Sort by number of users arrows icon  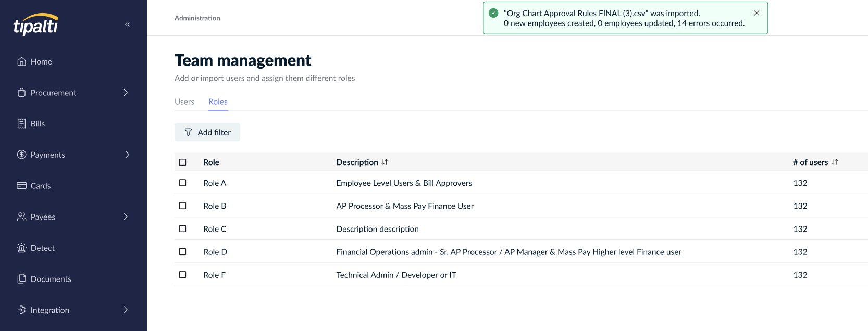(x=835, y=162)
